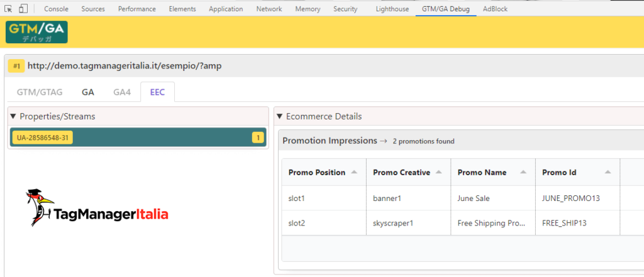Click the #1 request number badge
This screenshot has width=644, height=277.
pos(16,65)
